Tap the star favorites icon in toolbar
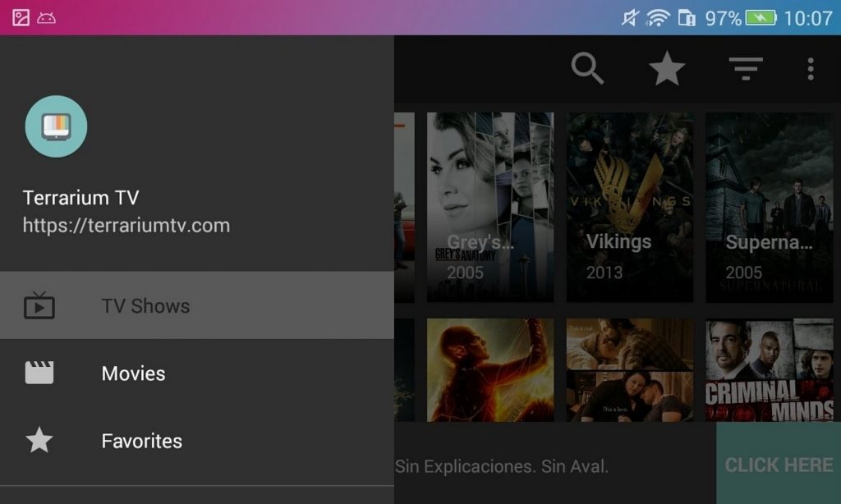Viewport: 841px width, 504px height. point(667,69)
